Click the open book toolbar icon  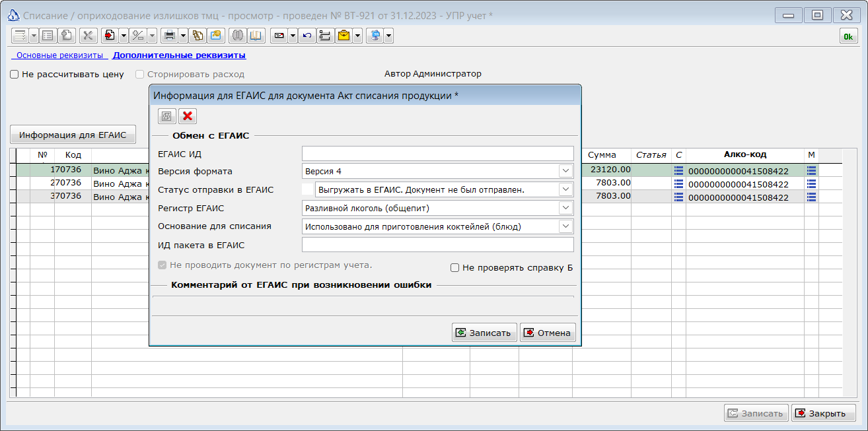point(256,36)
